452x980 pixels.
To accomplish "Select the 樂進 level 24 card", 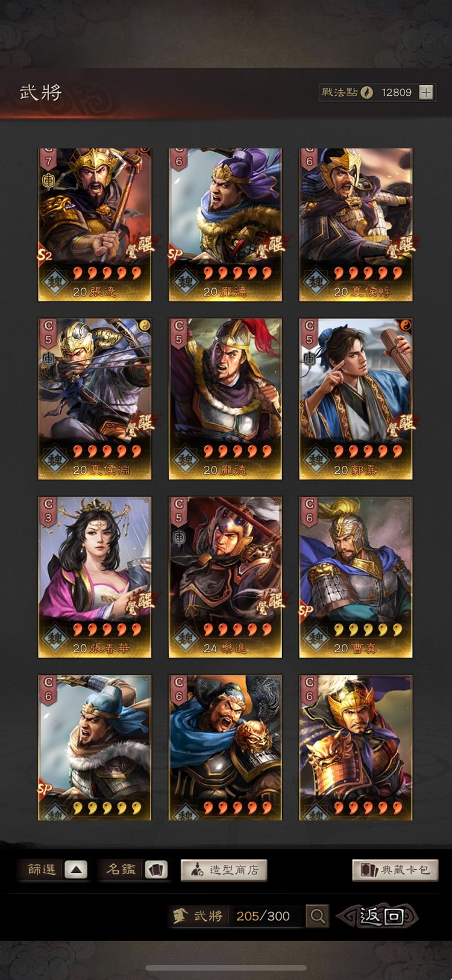I will (x=225, y=577).
